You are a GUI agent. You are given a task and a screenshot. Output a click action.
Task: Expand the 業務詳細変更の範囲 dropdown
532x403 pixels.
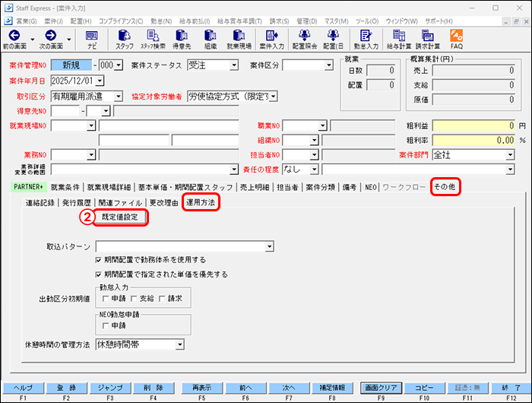pos(234,169)
